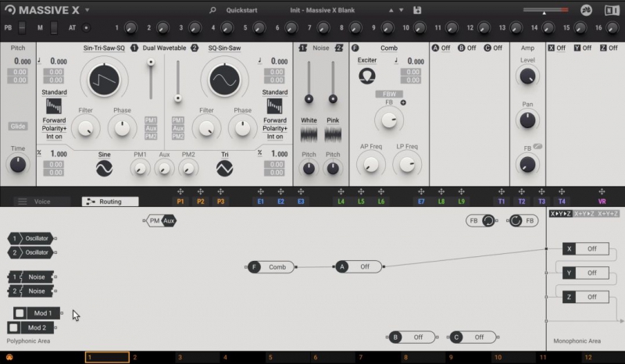
Task: Open the Comb filter type menu
Action: 388,48
